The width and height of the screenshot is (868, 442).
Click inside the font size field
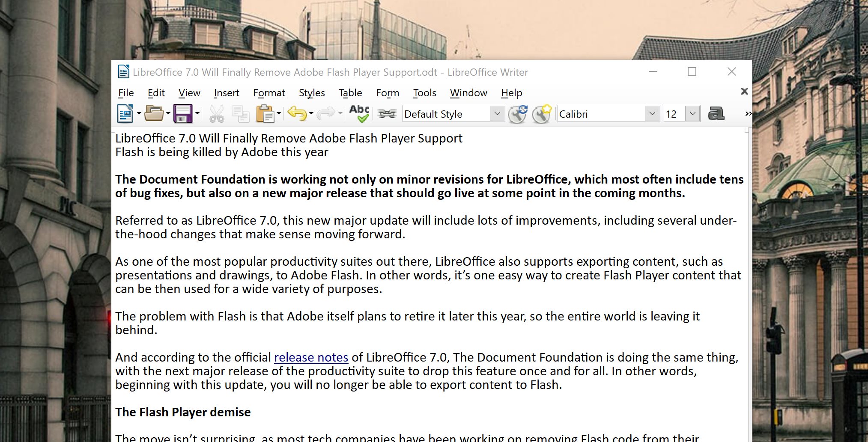674,114
